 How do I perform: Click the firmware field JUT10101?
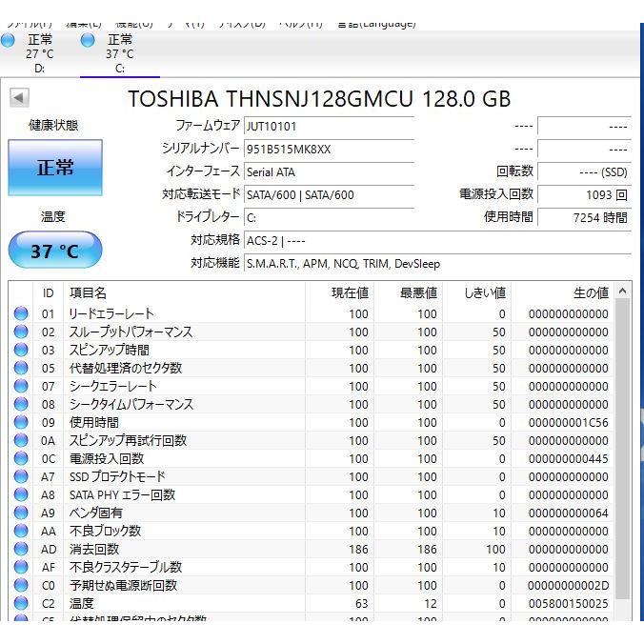(x=330, y=126)
